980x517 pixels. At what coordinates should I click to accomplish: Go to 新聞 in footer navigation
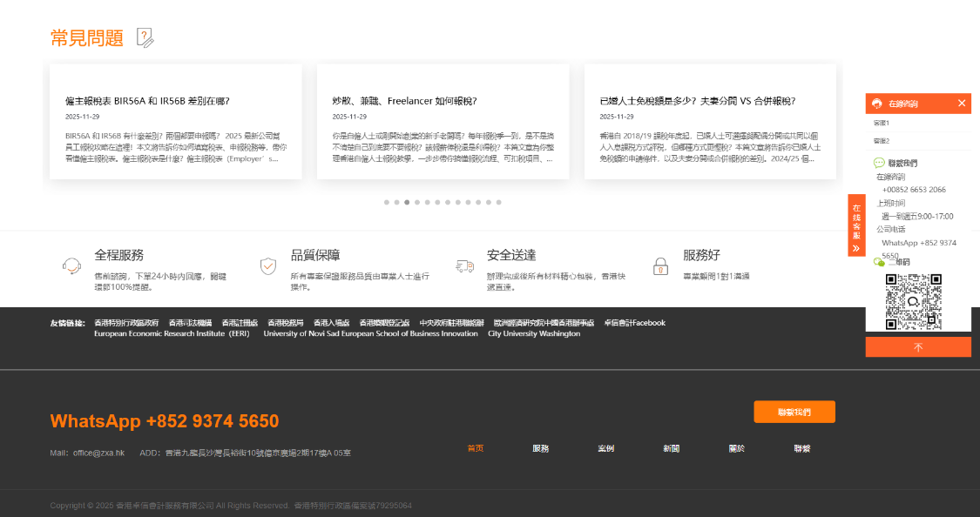[671, 448]
